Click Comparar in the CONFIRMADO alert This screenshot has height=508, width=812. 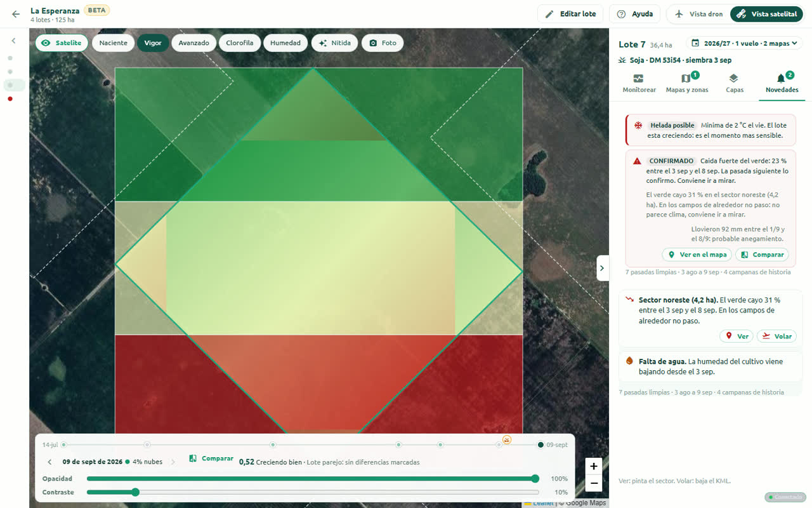(x=762, y=254)
